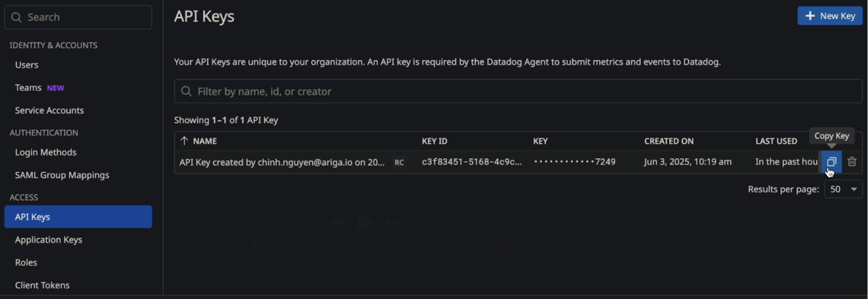The width and height of the screenshot is (868, 299).
Task: Select the API Keys row
Action: pyautogui.click(x=78, y=217)
